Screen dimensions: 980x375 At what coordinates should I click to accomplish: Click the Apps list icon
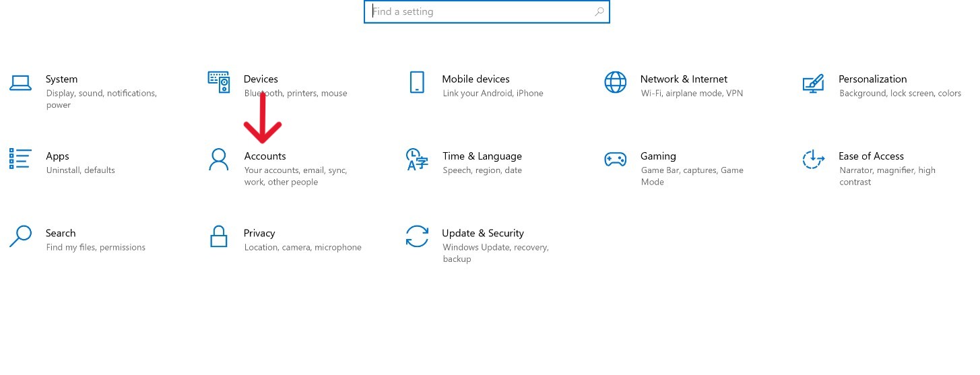(x=20, y=159)
